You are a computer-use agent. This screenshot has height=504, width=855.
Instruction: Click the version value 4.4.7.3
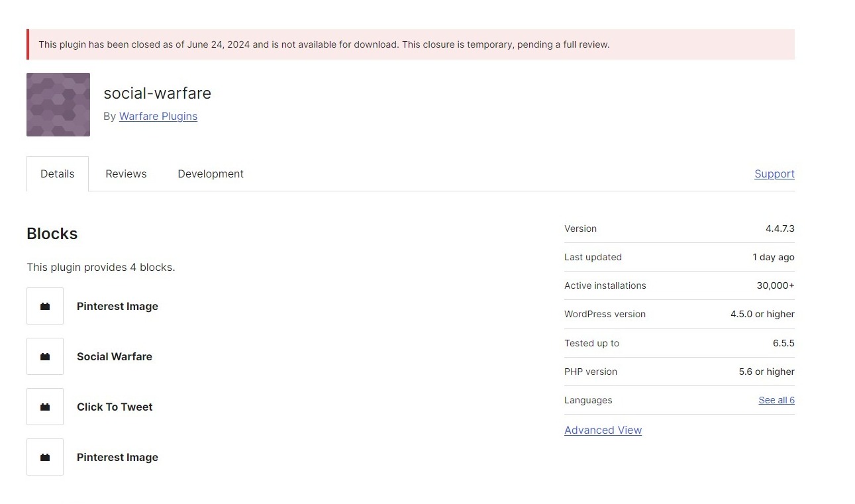pos(780,228)
